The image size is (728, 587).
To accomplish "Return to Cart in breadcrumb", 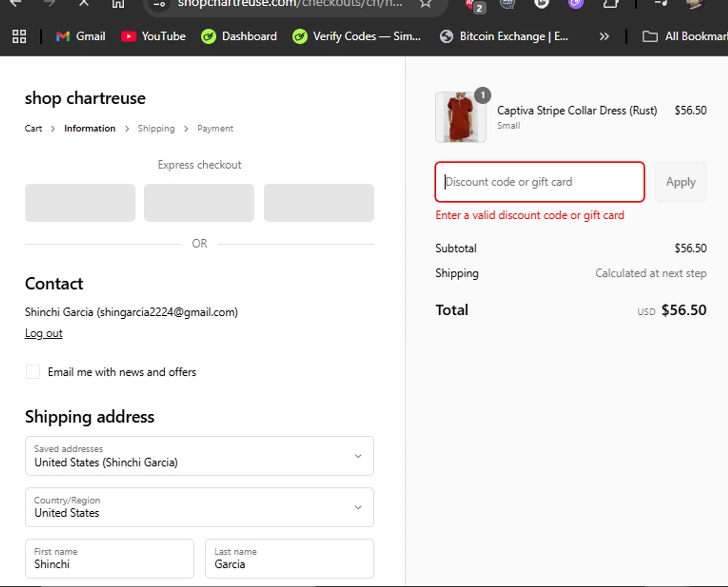I will click(33, 129).
